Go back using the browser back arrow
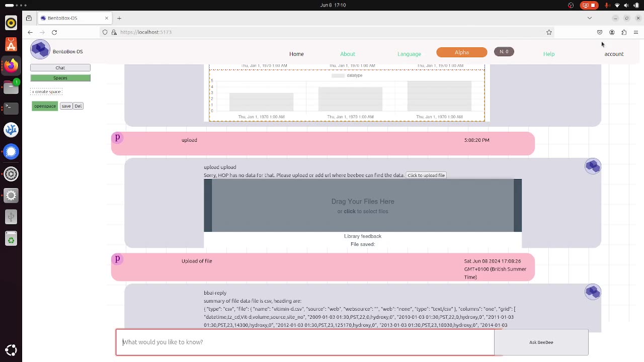 coord(30,32)
